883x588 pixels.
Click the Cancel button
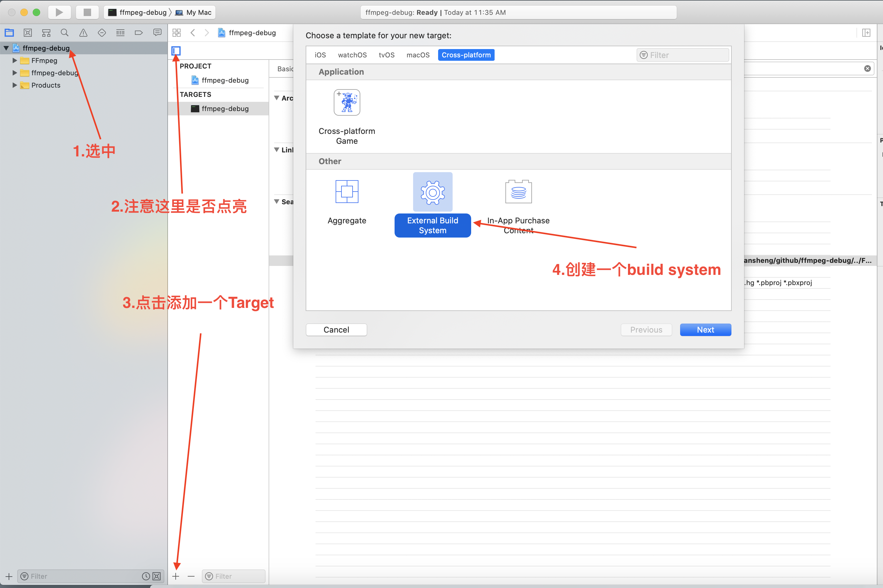tap(336, 329)
